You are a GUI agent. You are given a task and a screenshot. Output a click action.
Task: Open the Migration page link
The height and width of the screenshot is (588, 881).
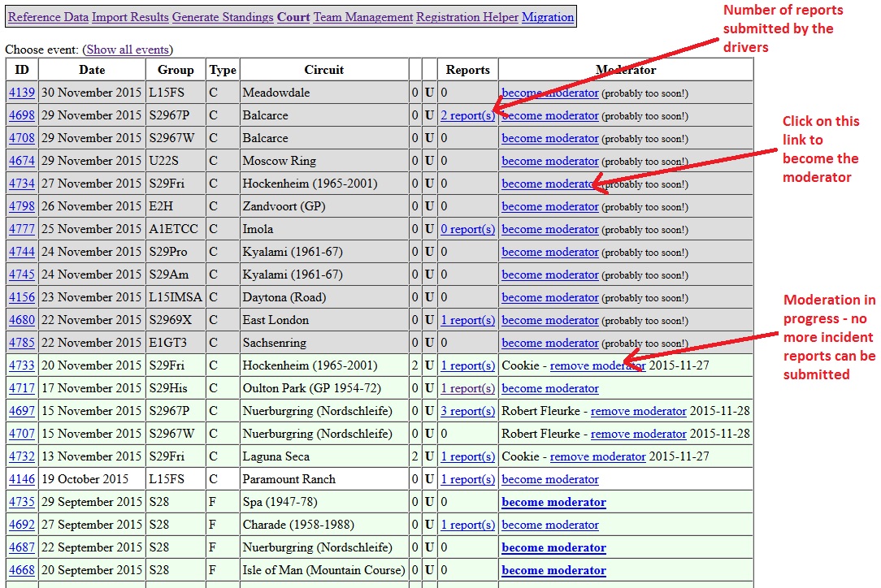[x=548, y=17]
